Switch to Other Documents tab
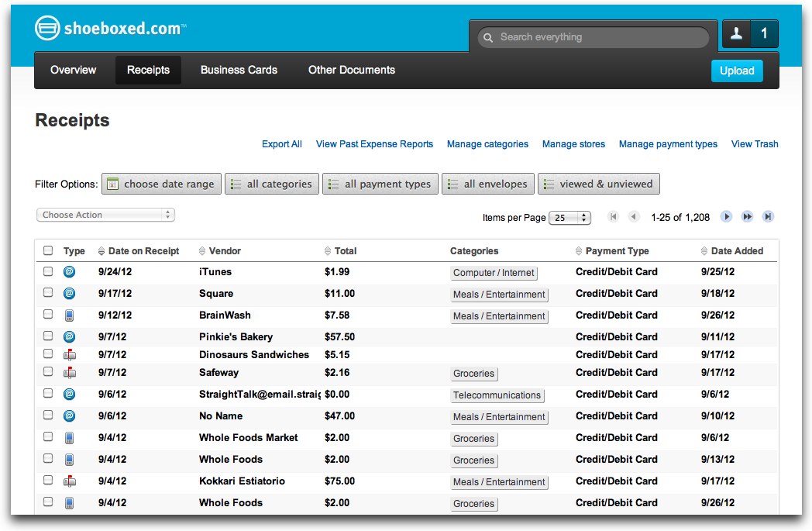 pyautogui.click(x=352, y=70)
